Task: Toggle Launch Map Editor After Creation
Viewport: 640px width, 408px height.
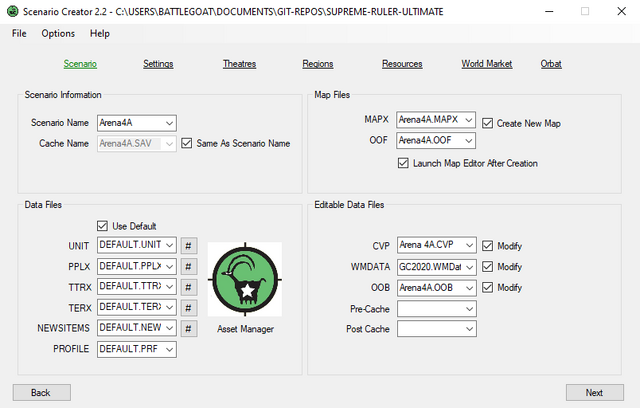Action: click(x=403, y=163)
